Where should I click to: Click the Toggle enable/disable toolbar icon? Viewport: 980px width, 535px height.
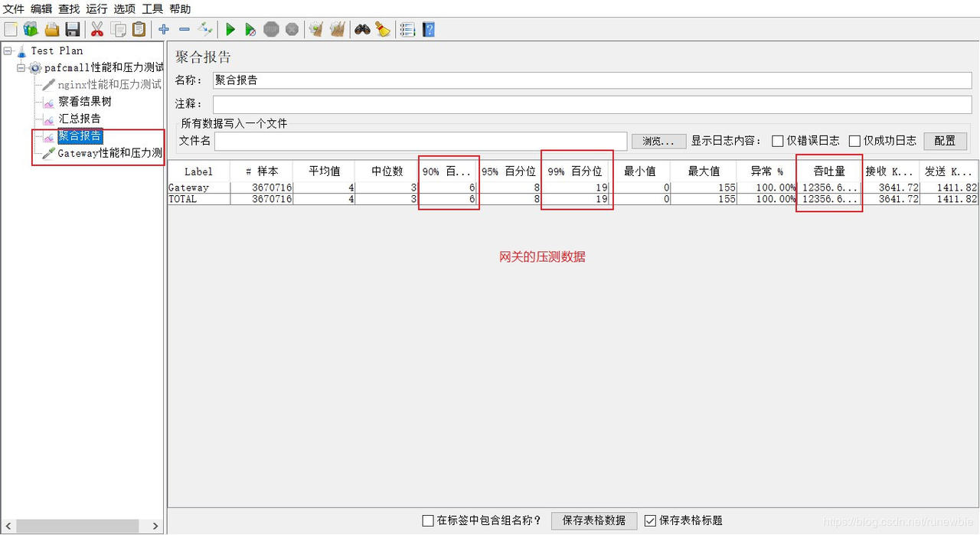pyautogui.click(x=205, y=29)
